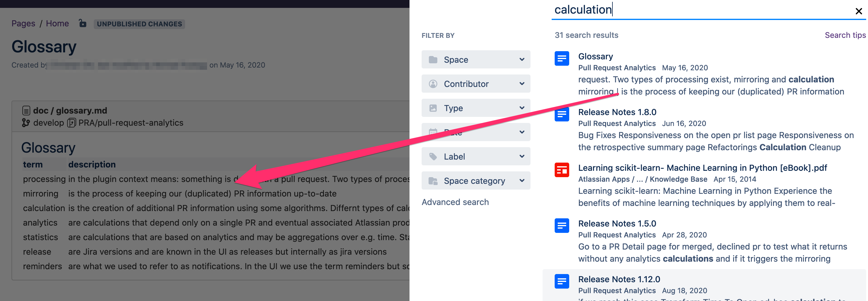Expand the Label filter dropdown
This screenshot has height=301, width=868.
[475, 157]
